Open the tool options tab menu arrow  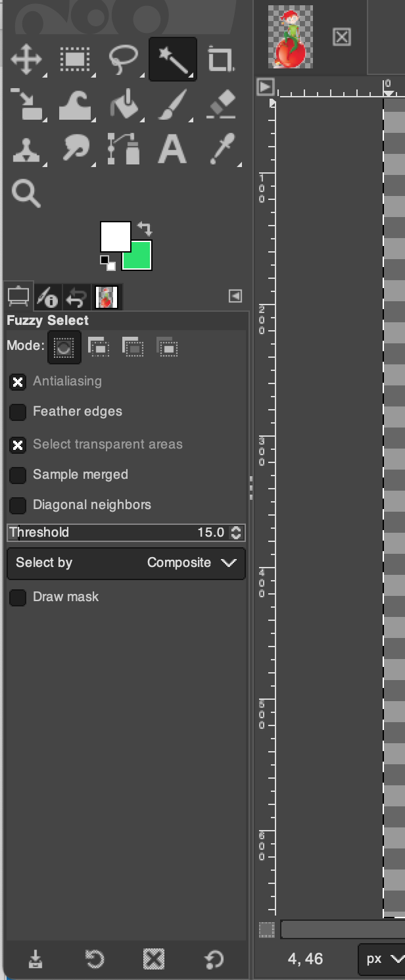235,296
